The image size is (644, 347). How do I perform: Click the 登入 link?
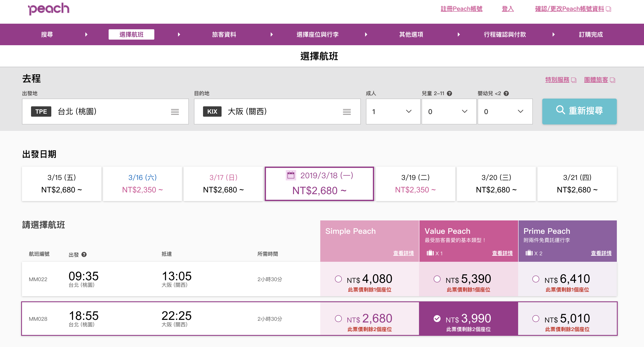point(508,9)
